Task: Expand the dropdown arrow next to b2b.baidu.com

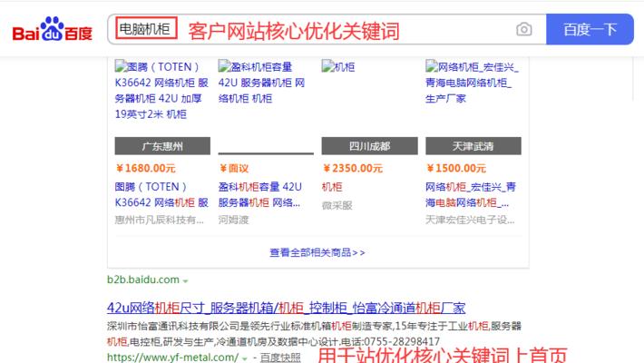Action: (186, 280)
